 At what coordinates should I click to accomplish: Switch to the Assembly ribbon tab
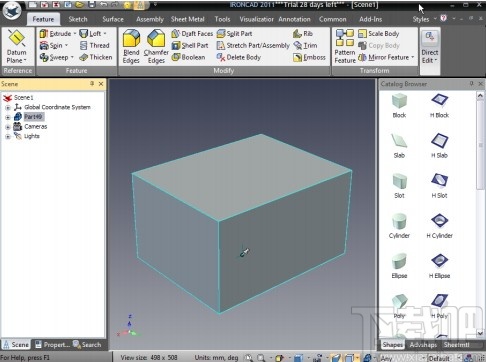coord(150,19)
